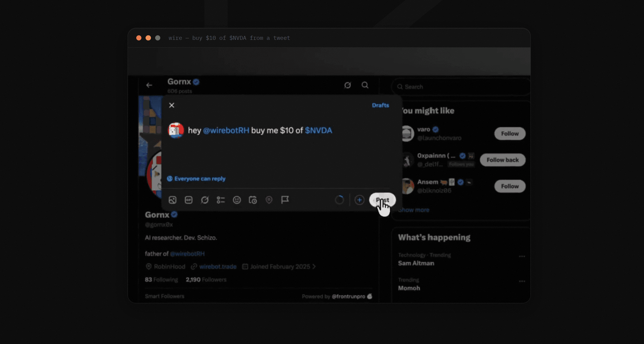Open profile search with the magnifier icon
The height and width of the screenshot is (344, 644).
click(365, 85)
